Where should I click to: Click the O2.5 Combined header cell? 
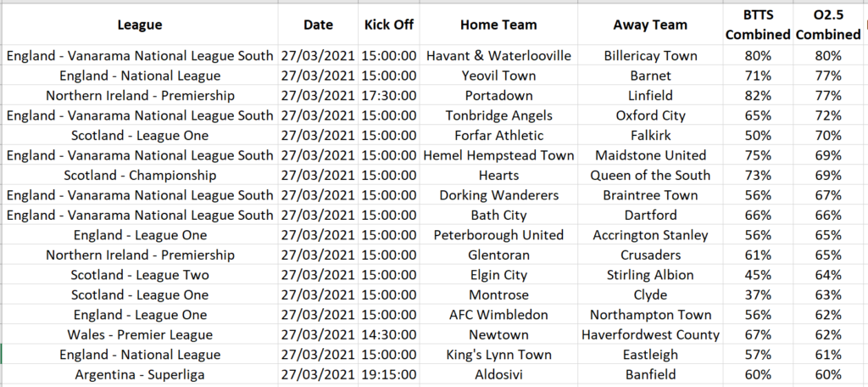click(x=828, y=25)
